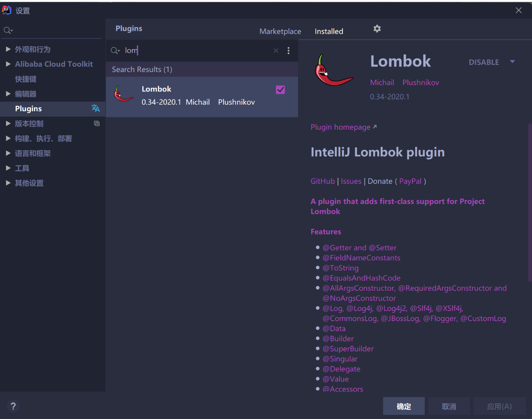Click the plugin search magnifier icon
Image resolution: width=532 pixels, height=419 pixels.
[x=115, y=51]
